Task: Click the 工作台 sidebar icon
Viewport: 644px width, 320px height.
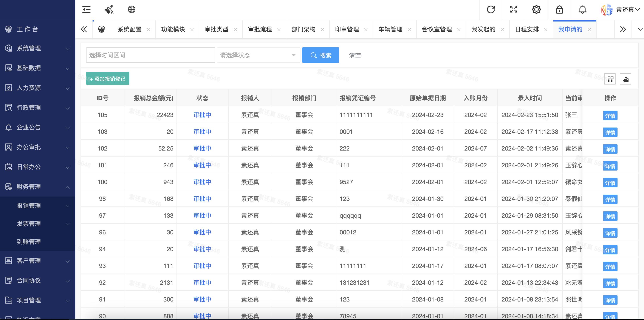Action: click(8, 29)
